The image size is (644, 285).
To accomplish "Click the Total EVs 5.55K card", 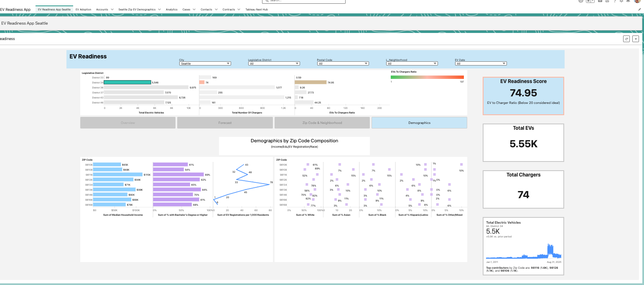I will 523,143.
